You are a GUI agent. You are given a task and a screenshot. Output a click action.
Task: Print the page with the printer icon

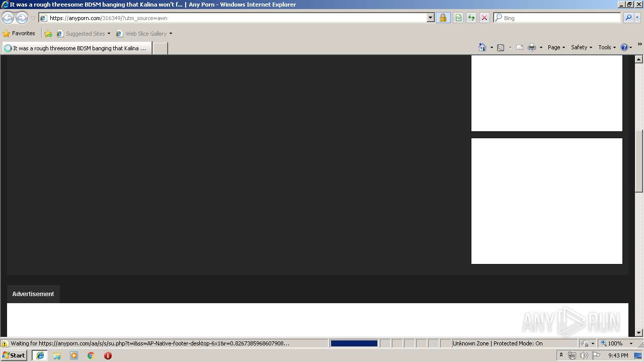532,47
